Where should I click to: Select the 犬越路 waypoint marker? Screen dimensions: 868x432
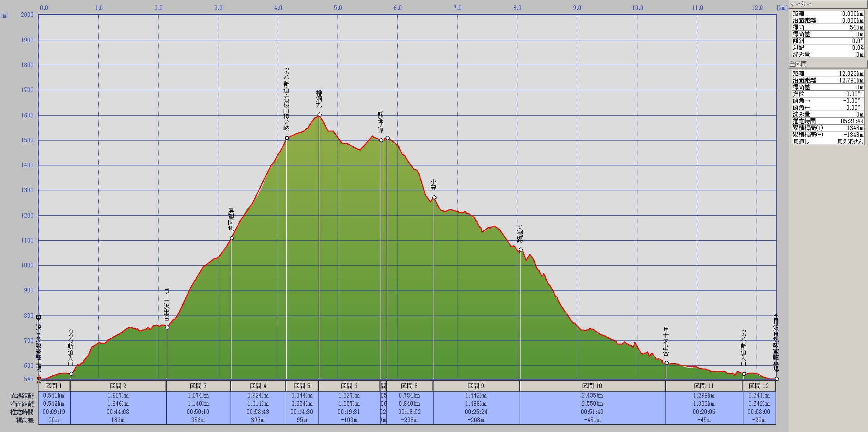[x=521, y=249]
